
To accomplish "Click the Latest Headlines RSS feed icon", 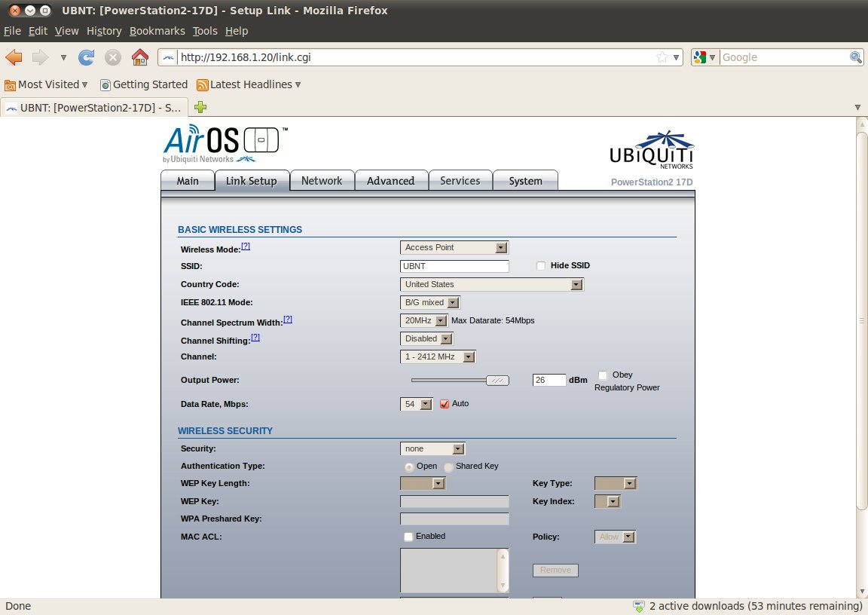I will (202, 85).
